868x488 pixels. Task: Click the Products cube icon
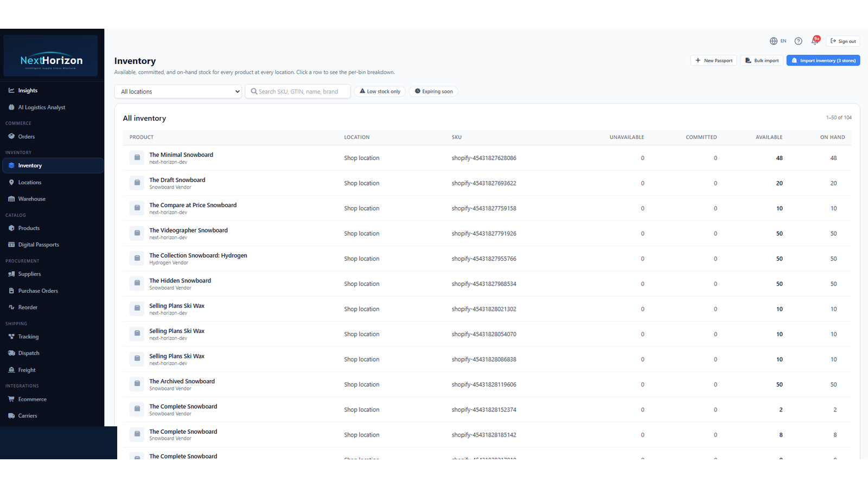11,228
